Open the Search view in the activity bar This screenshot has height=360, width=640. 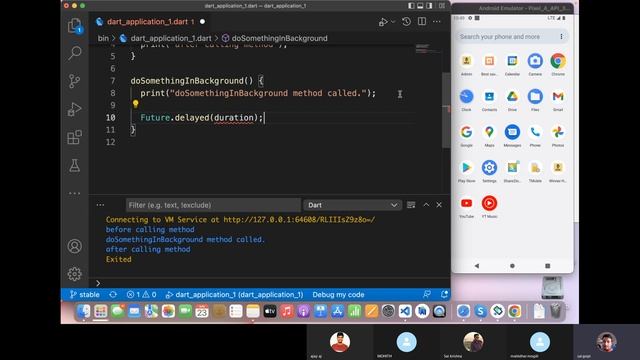(x=74, y=53)
